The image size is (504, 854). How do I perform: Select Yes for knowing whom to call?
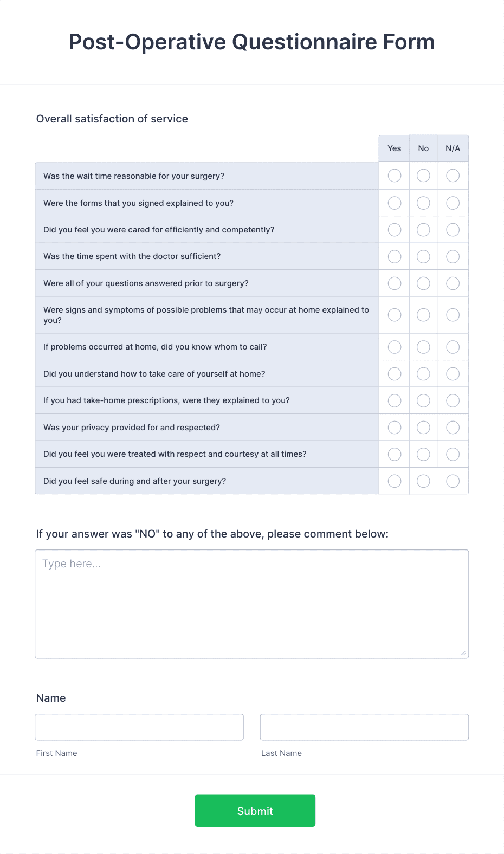[394, 347]
